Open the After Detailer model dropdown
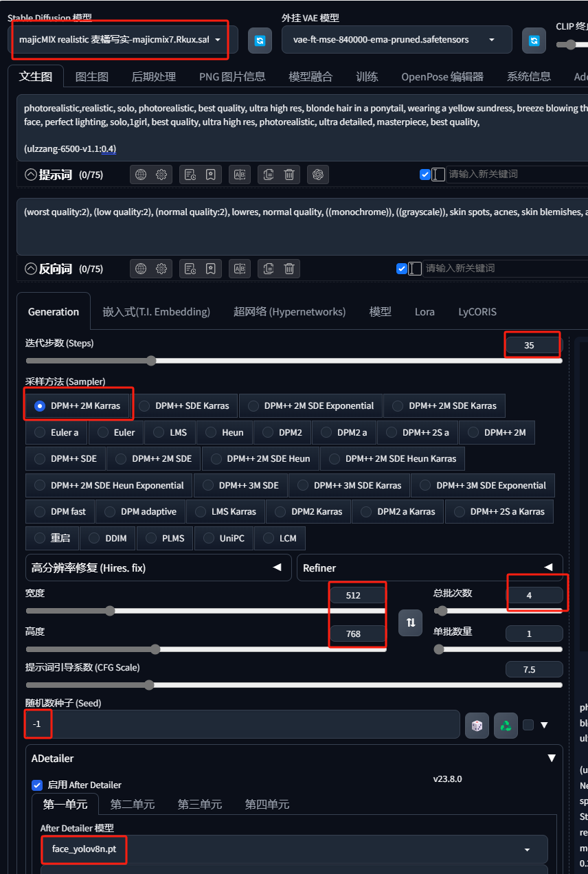 (x=294, y=849)
